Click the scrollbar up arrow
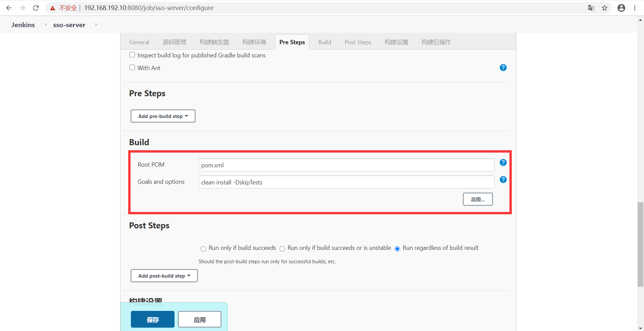 tap(641, 20)
